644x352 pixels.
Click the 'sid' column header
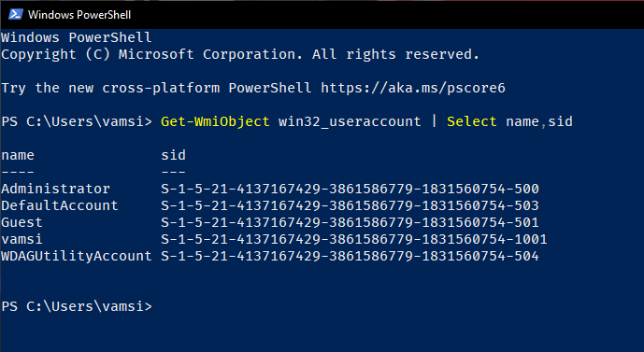click(x=173, y=155)
